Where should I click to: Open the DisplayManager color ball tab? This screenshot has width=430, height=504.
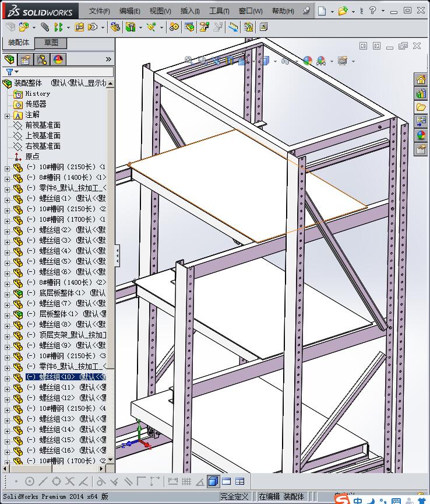point(58,60)
